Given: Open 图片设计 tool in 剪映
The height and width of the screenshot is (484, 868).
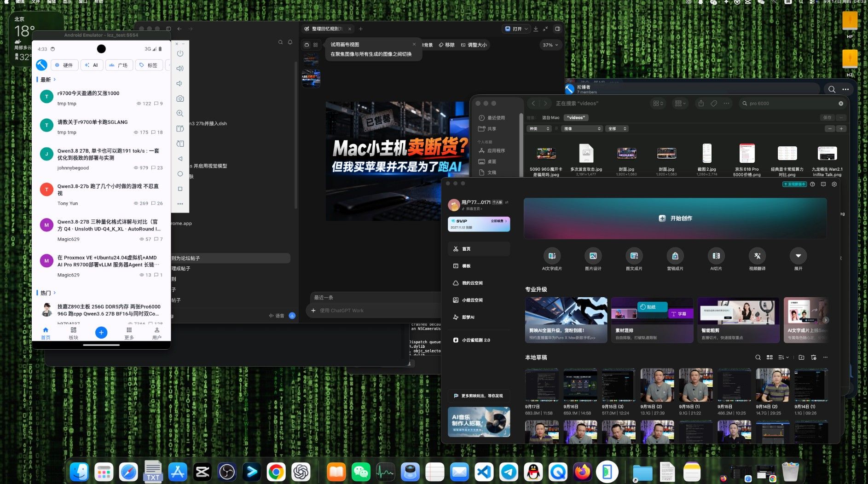Looking at the screenshot, I should point(593,259).
